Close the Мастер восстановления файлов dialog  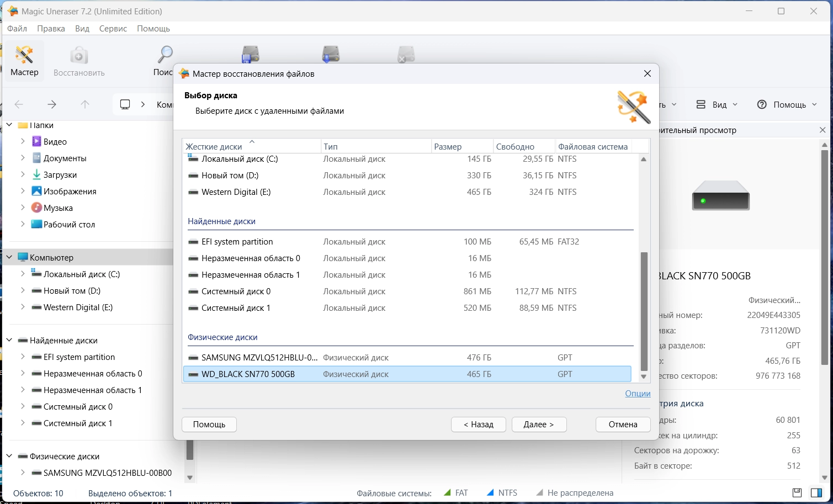(x=648, y=73)
